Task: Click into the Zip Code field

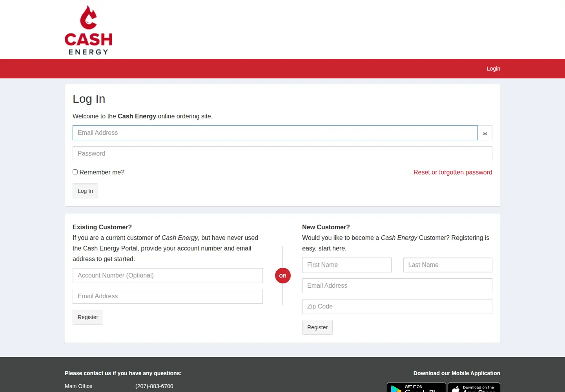Action: (x=397, y=307)
